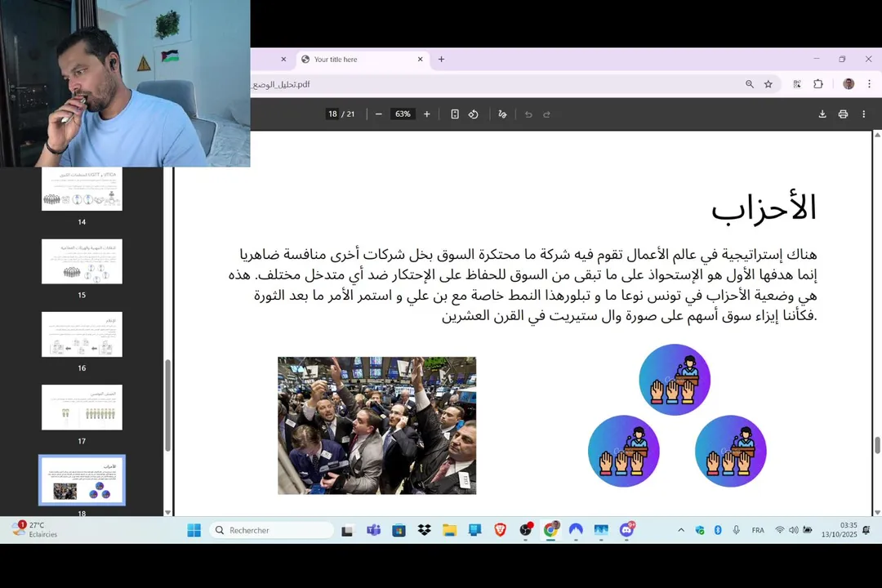Open the Chrome three-dot menu
The height and width of the screenshot is (588, 882).
(869, 84)
